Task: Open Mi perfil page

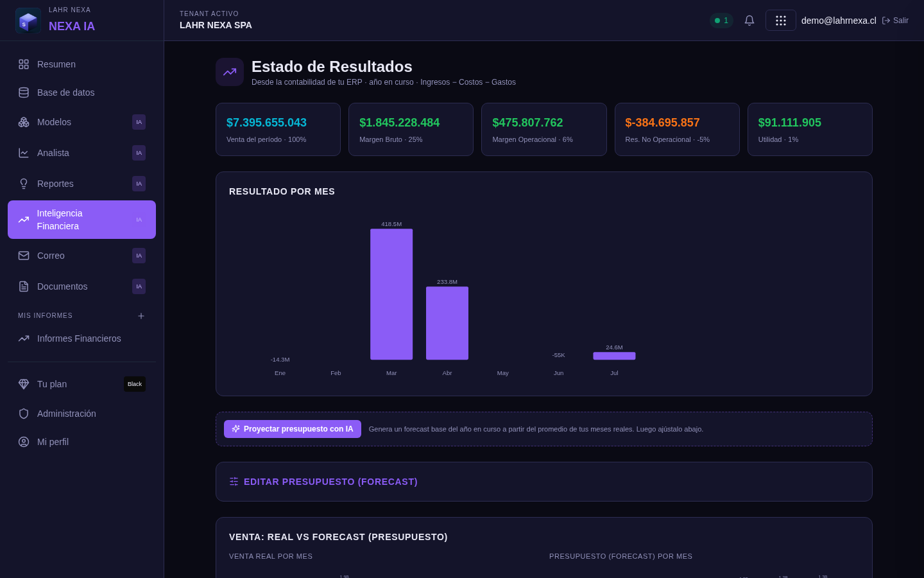Action: 81,442
